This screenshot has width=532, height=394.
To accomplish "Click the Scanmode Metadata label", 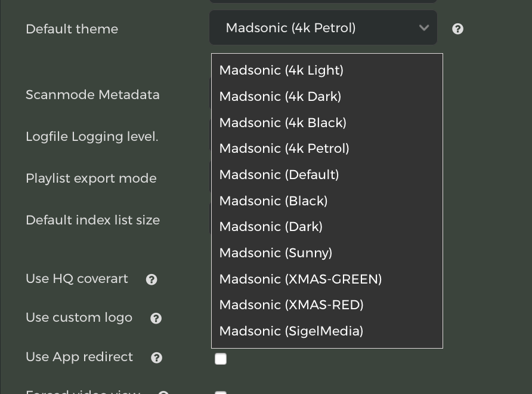I will [92, 95].
